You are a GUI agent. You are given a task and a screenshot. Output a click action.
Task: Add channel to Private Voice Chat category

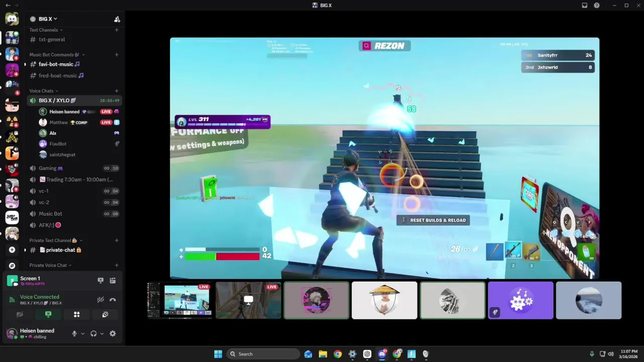pyautogui.click(x=117, y=265)
